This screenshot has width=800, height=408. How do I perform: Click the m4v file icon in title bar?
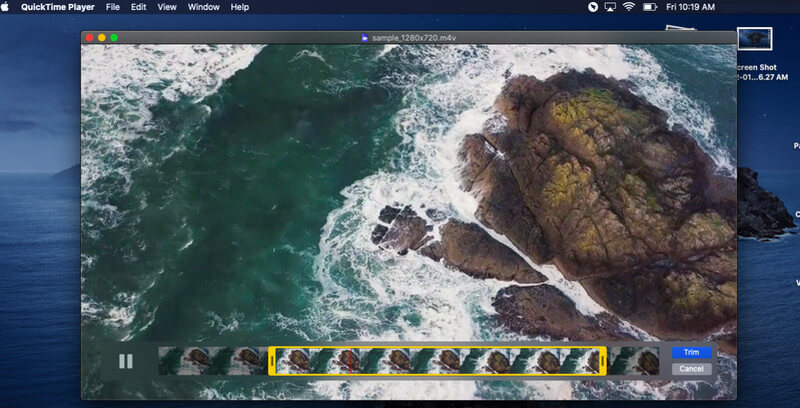point(365,38)
